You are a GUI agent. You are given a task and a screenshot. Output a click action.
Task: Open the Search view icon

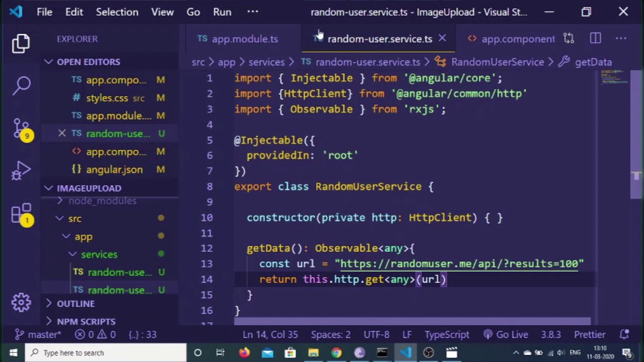point(21,85)
